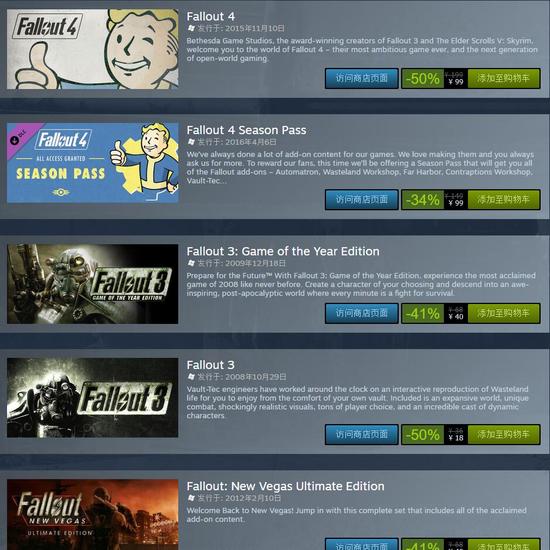The height and width of the screenshot is (550, 550).
Task: Click the Windows icon beside Fallout 4 Season Pass date
Action: (191, 142)
